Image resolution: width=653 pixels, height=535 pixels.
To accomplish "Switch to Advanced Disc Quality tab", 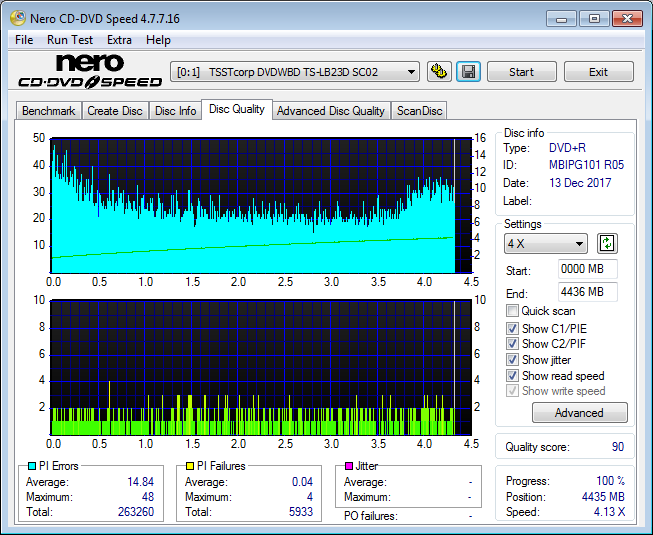I will point(331,111).
